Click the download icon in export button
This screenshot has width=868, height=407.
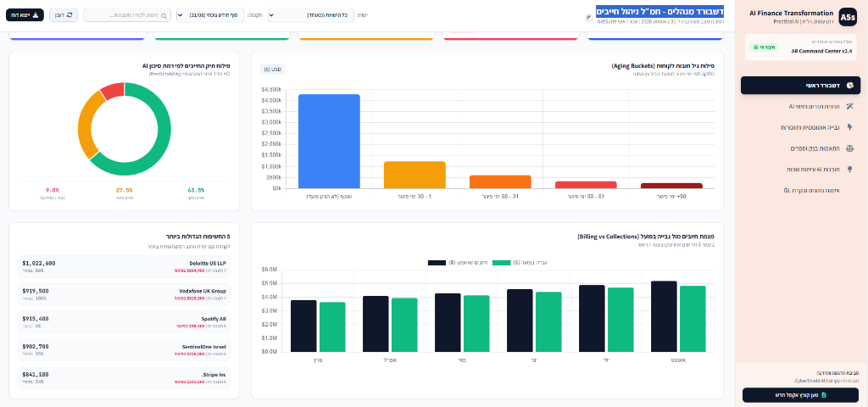pos(36,15)
